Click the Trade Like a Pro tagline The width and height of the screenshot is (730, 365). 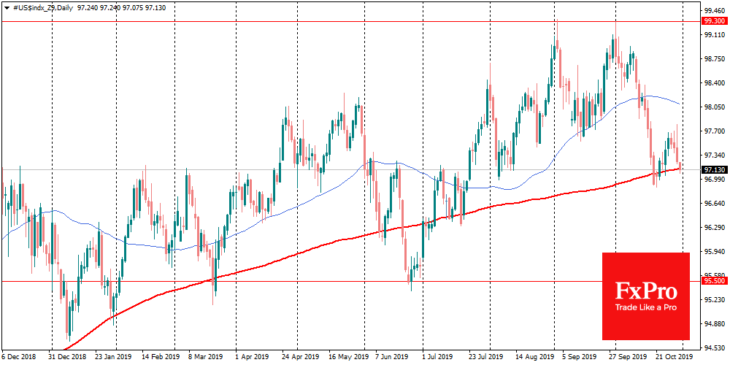[x=646, y=308]
